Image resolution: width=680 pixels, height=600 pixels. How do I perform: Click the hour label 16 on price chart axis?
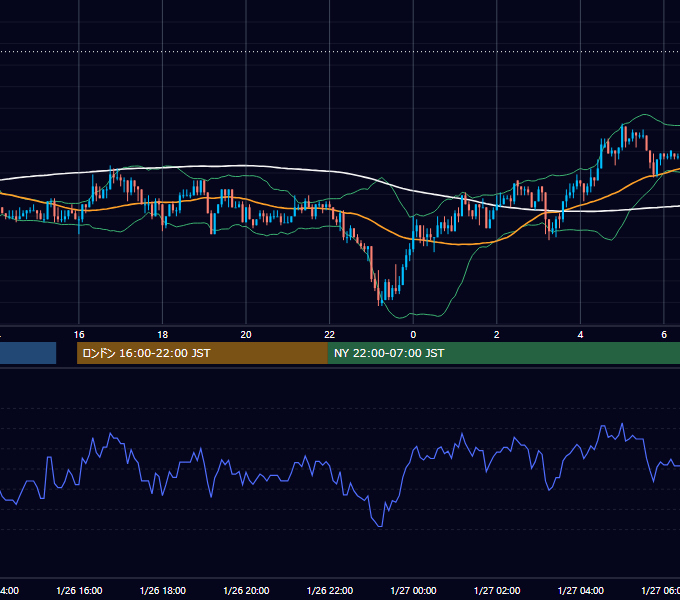[79, 335]
